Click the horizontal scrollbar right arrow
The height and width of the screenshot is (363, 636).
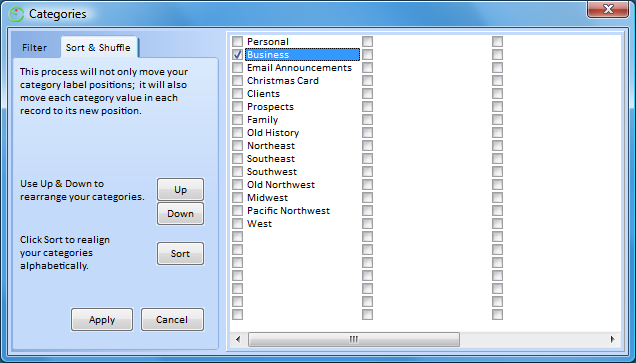[x=612, y=339]
